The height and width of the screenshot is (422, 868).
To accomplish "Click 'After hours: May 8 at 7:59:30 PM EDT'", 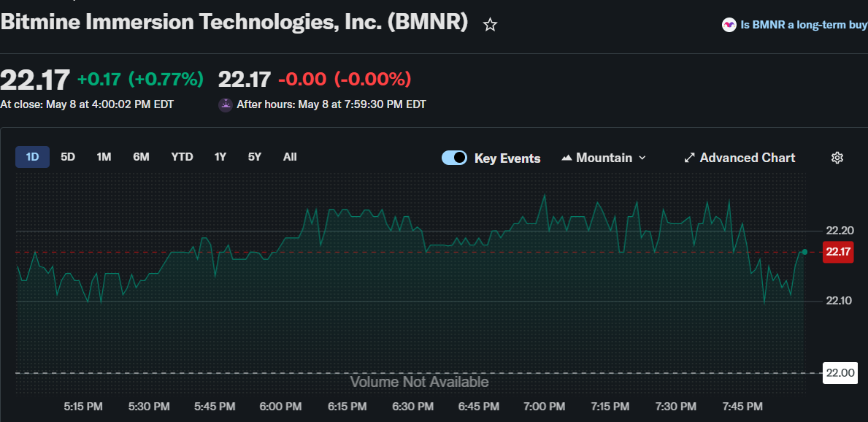I will [331, 104].
